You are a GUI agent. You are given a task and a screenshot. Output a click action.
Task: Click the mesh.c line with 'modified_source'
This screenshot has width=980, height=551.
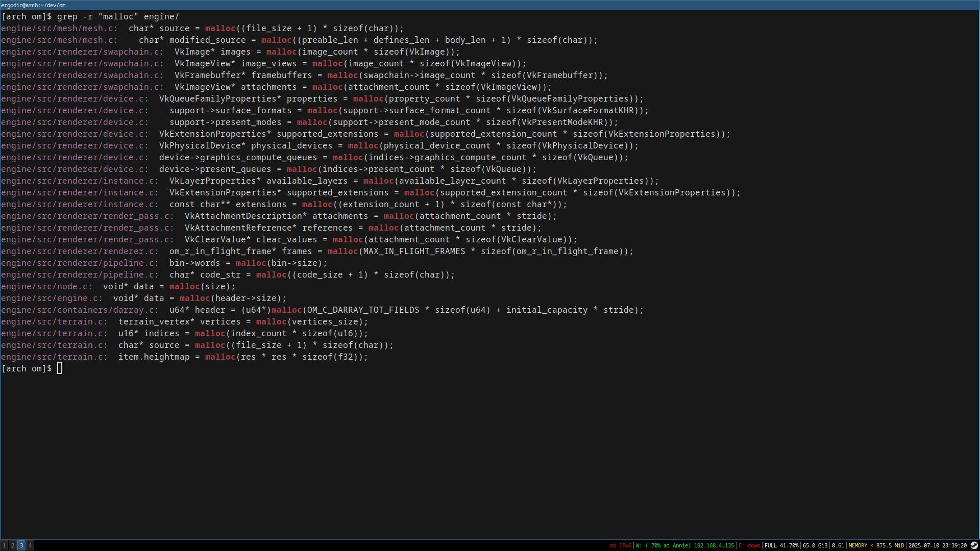coord(299,40)
